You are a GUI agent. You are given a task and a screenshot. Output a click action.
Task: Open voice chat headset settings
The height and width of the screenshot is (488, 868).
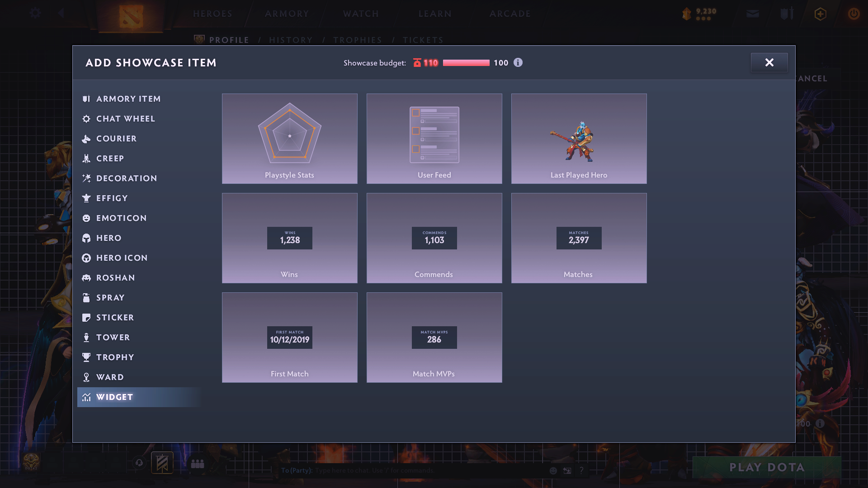pyautogui.click(x=138, y=463)
